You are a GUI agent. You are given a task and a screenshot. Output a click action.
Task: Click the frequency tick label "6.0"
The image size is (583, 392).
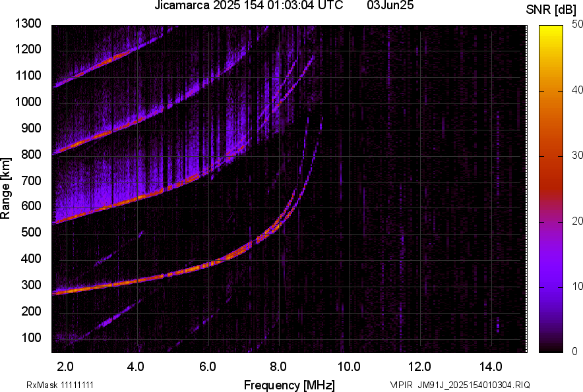click(207, 366)
